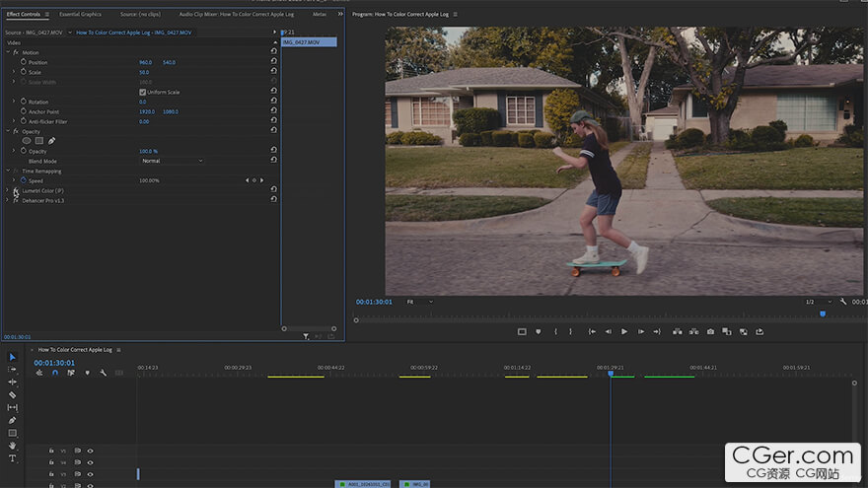Image resolution: width=868 pixels, height=488 pixels.
Task: Mark Out point in Program monitor
Action: 571,332
